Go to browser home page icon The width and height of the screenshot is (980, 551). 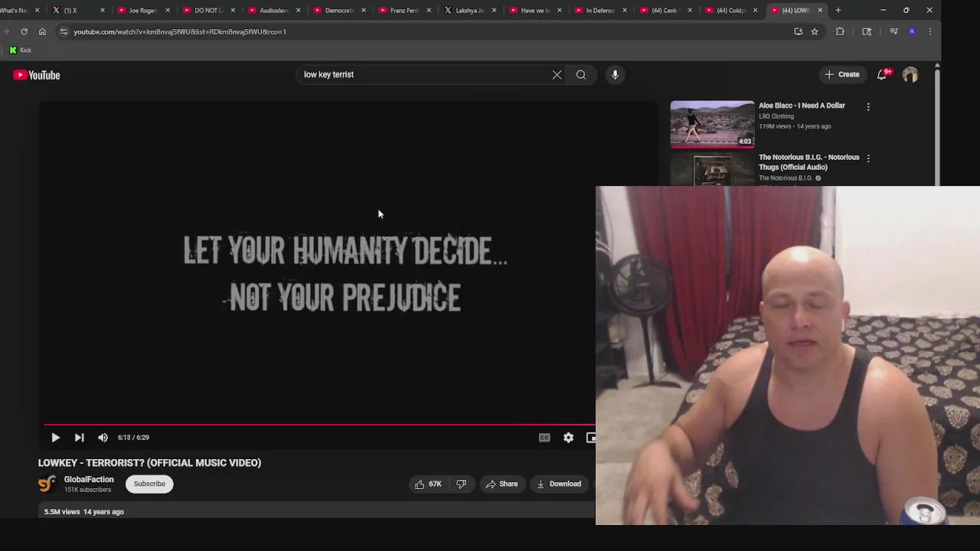tap(42, 31)
